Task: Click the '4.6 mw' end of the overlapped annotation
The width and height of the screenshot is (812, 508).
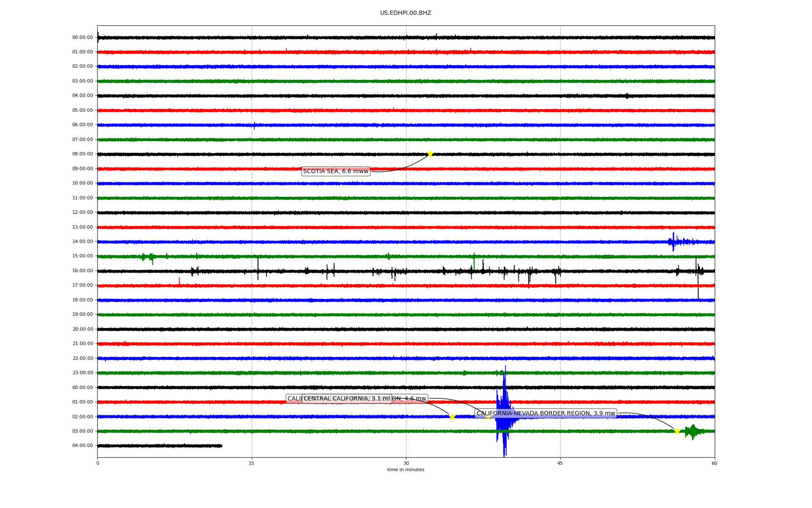Action: point(415,399)
